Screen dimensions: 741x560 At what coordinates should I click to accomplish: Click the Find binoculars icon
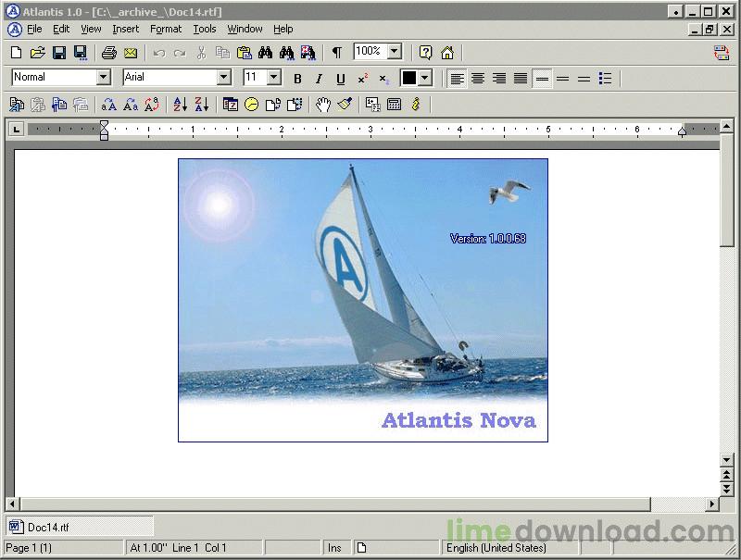pos(266,53)
